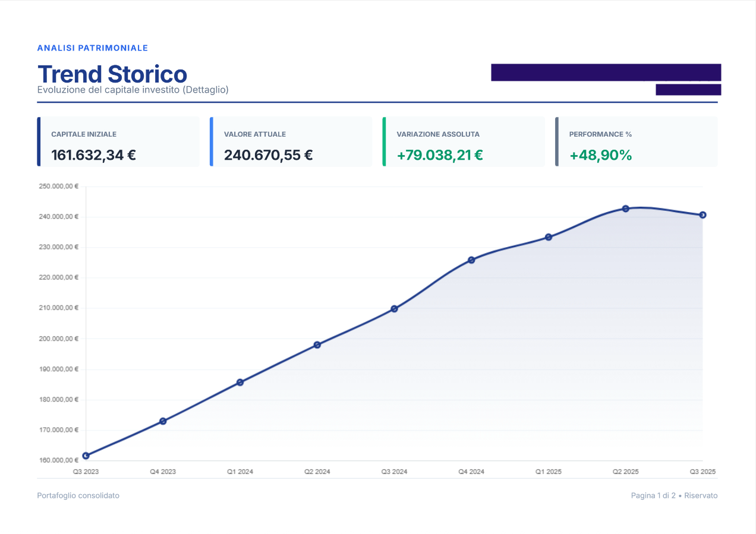Click the 230.000,00 € y-axis label

[59, 247]
